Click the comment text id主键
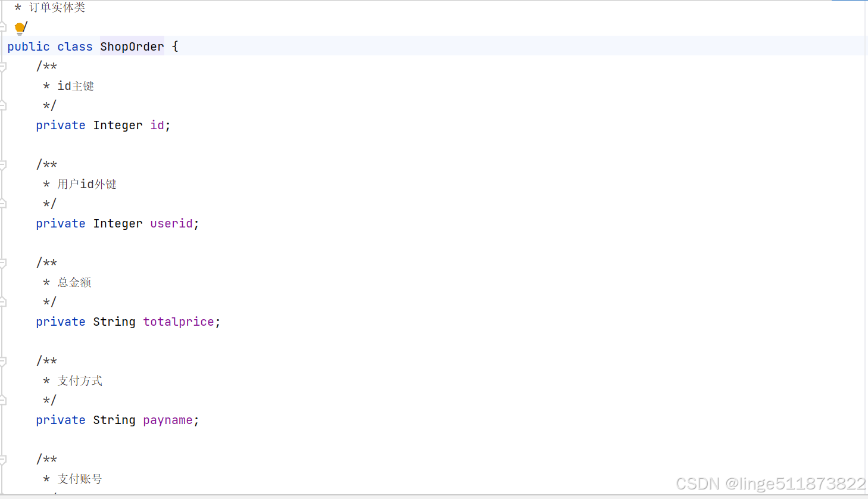The width and height of the screenshot is (868, 499). coord(76,86)
